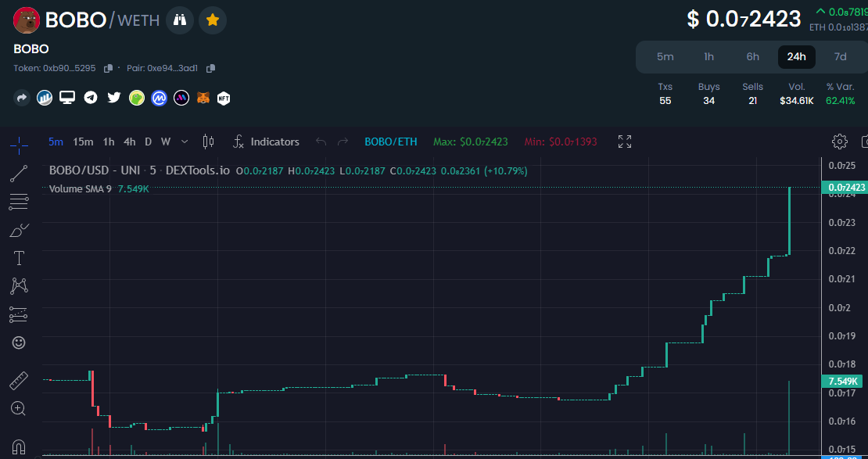Click the current price tag on the price axis
The image size is (868, 459).
tap(845, 188)
